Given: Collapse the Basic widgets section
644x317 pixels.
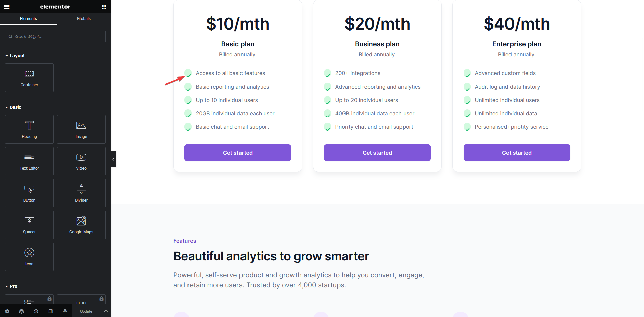Looking at the screenshot, I should point(13,107).
